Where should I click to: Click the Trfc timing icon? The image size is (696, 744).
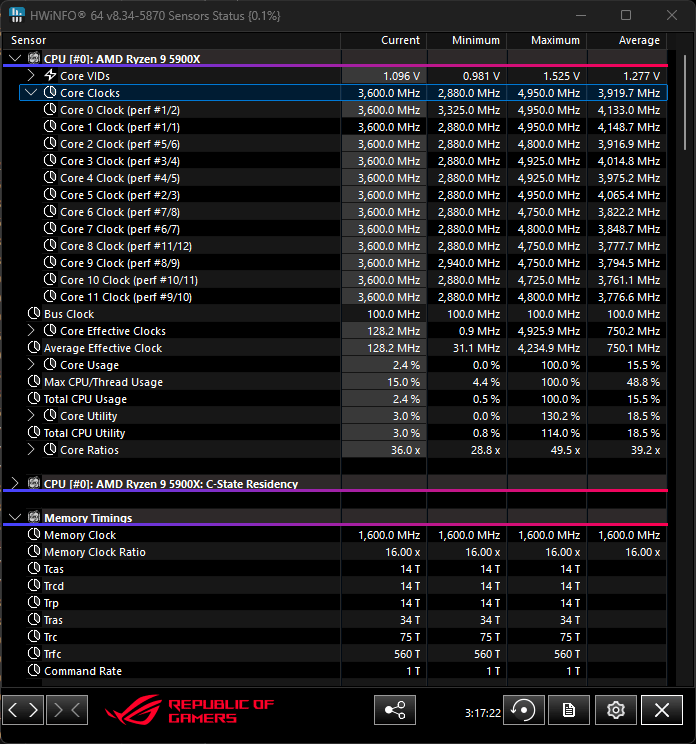pos(34,653)
